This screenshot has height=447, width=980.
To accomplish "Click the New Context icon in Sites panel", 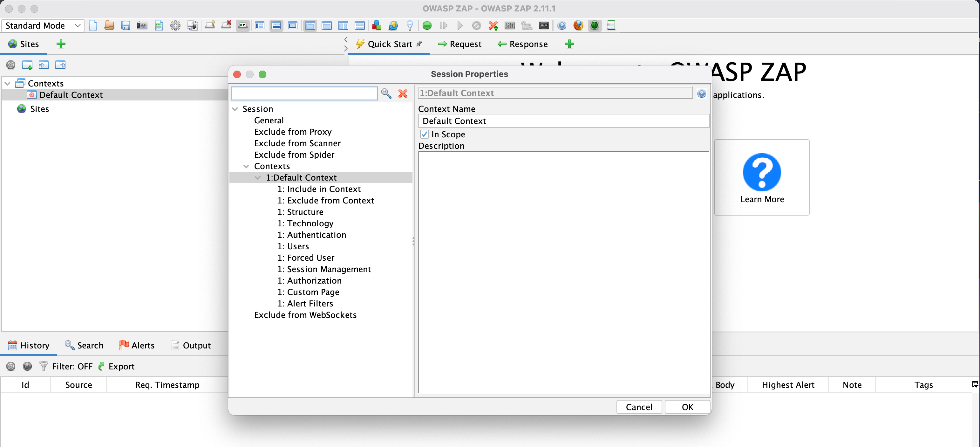I will click(x=27, y=65).
